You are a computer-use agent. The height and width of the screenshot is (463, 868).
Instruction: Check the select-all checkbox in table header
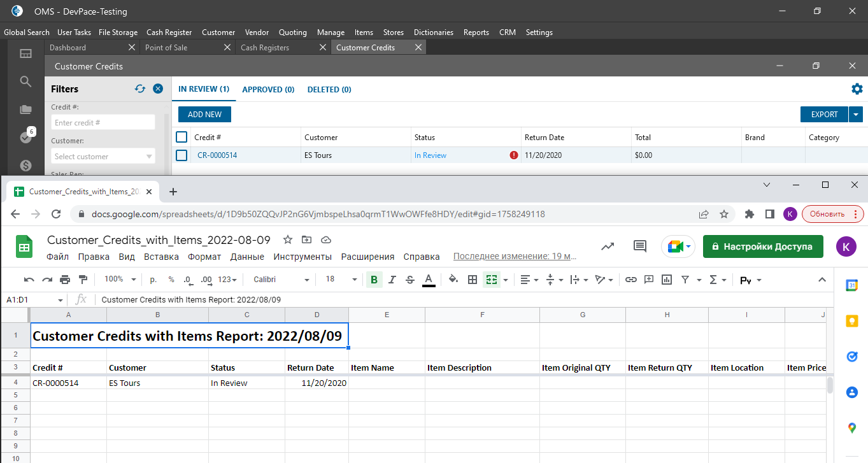click(181, 137)
